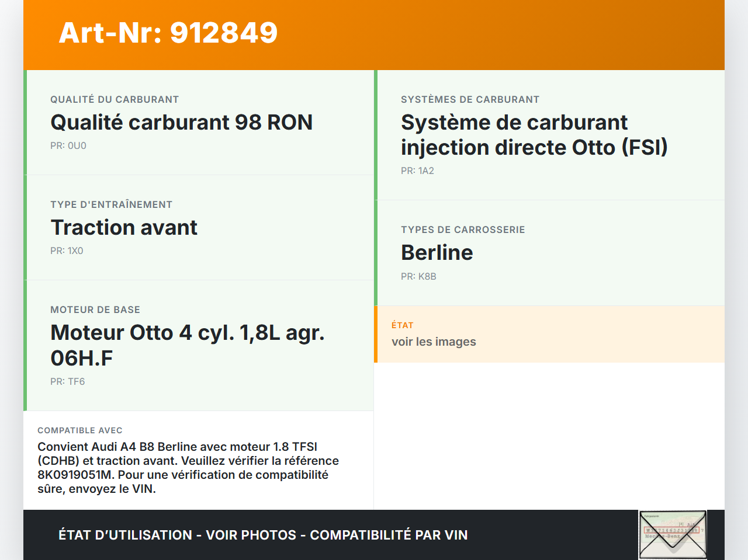Click the green bar beside Traction avant
Screen dimensions: 748x560
[26, 227]
